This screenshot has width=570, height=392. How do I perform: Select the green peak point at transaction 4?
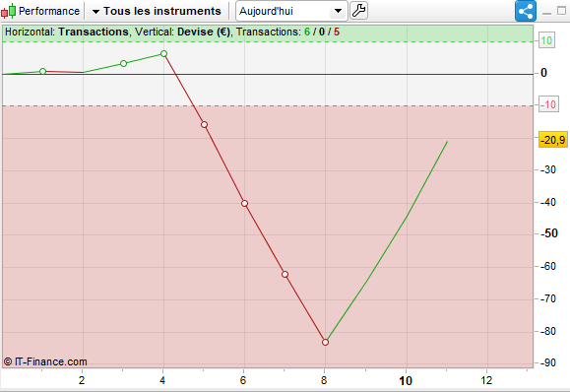[164, 54]
